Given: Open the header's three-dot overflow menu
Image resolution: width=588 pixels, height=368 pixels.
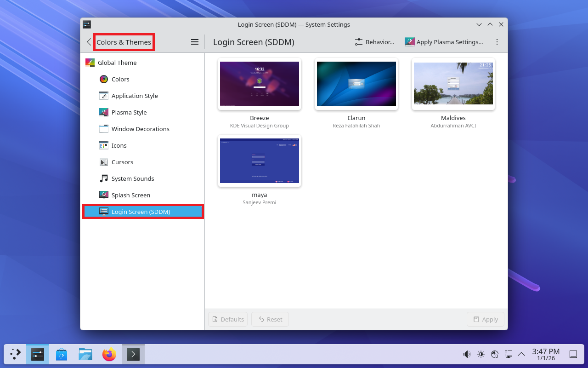Looking at the screenshot, I should pyautogui.click(x=497, y=42).
